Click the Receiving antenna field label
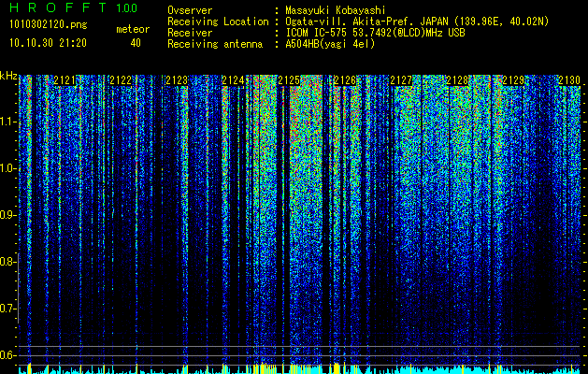Viewport: 588px width, 374px height. [215, 44]
